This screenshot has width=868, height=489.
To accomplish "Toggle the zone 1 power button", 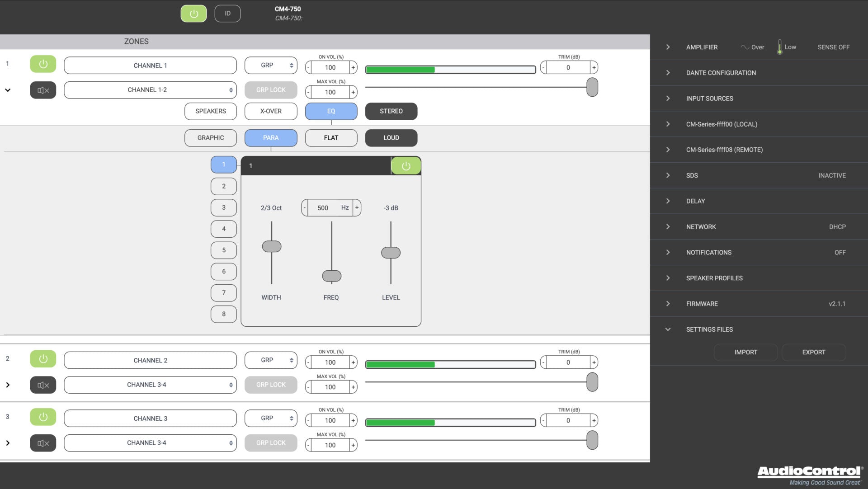I will click(43, 64).
